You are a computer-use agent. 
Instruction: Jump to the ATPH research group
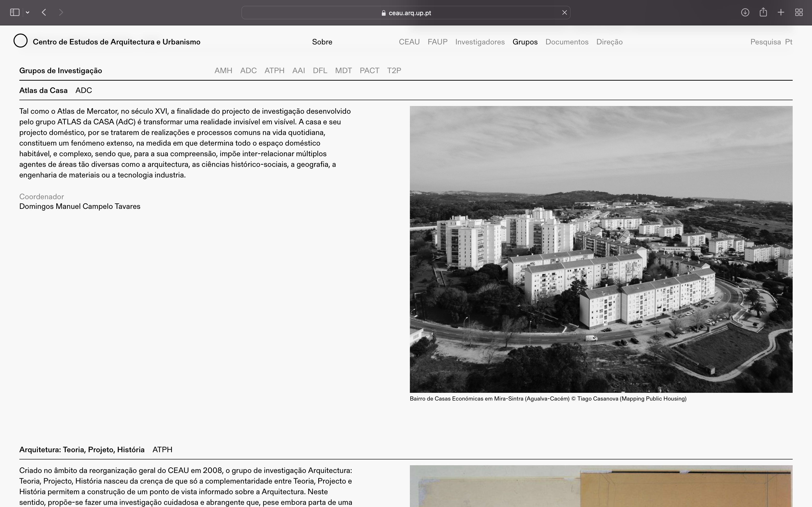point(274,70)
